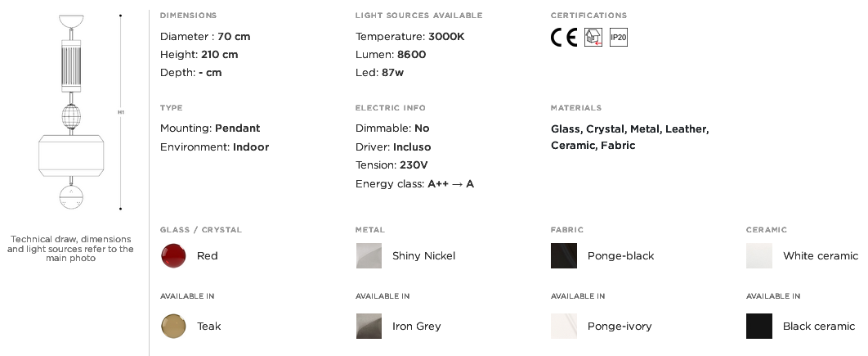Image resolution: width=868 pixels, height=356 pixels.
Task: Choose the Black ceramic swatch square
Action: point(759,326)
